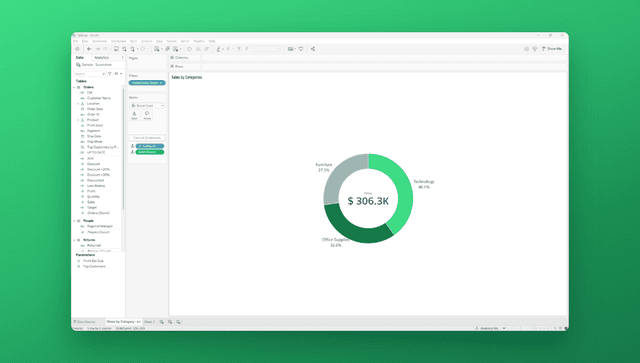Click the presentation mode toolbar icon
The width and height of the screenshot is (640, 363).
click(301, 49)
